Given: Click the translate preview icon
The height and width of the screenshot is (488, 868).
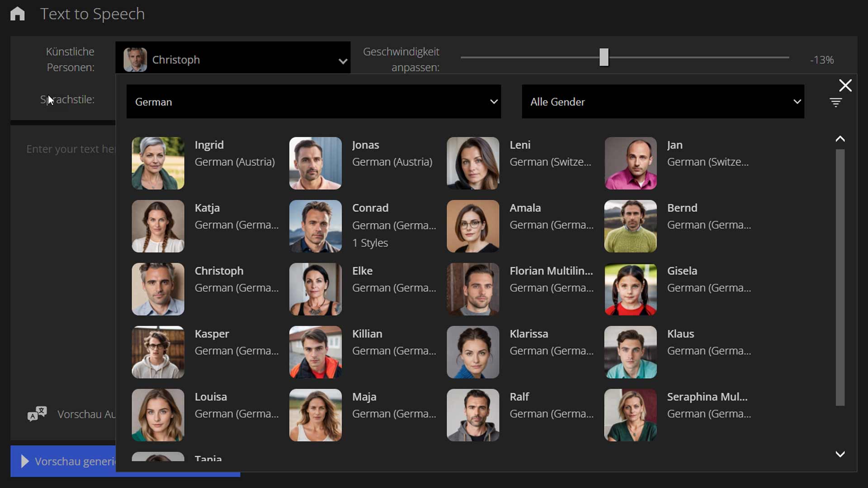Looking at the screenshot, I should click(x=37, y=413).
